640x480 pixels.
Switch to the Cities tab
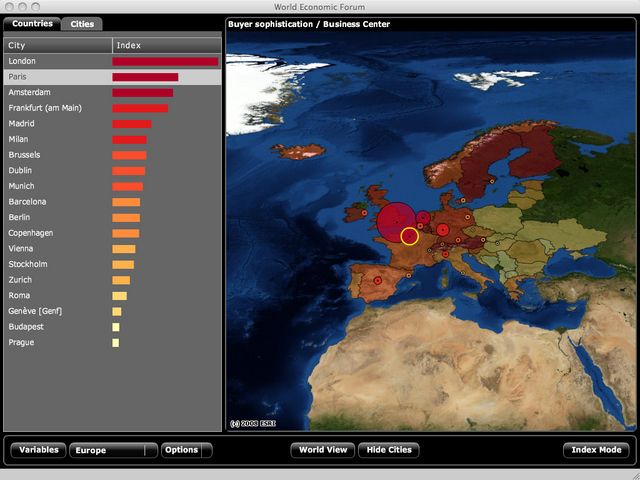click(x=82, y=24)
